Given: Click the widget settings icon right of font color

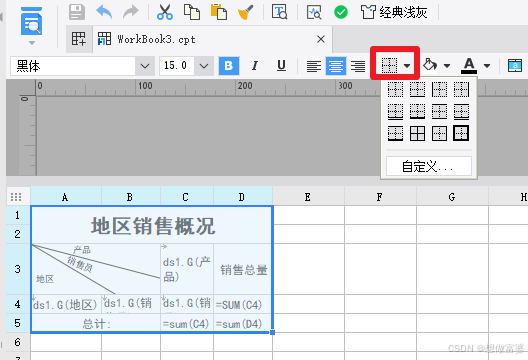Looking at the screenshot, I should pos(515,66).
